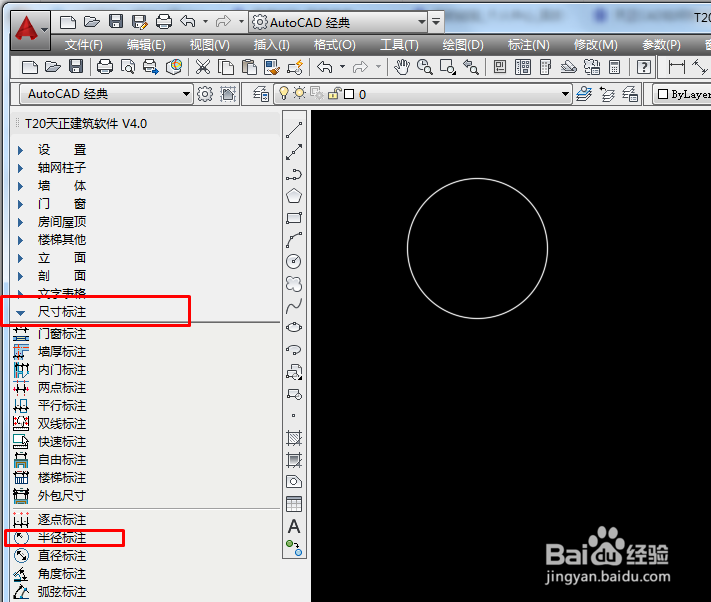Open the 插入(I) menu
The height and width of the screenshot is (602, 711).
(271, 45)
